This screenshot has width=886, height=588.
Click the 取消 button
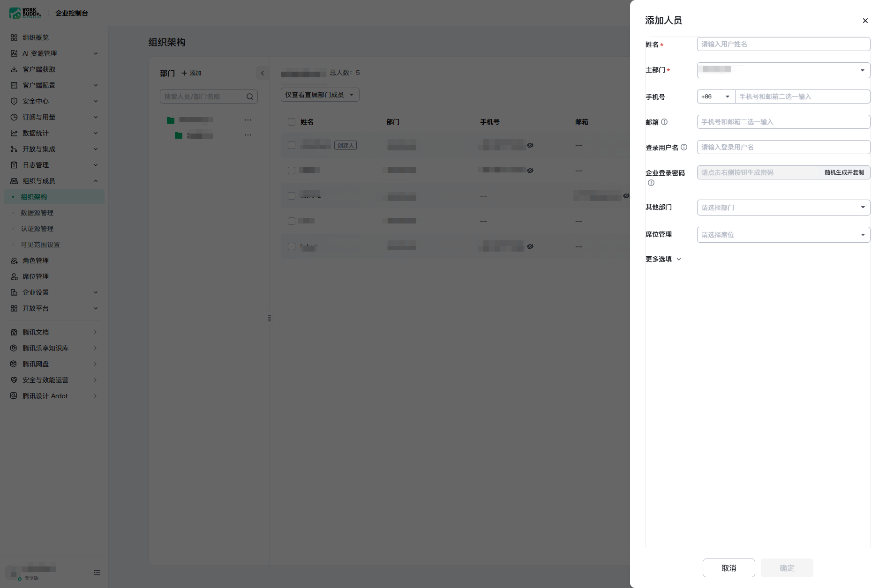click(x=728, y=568)
